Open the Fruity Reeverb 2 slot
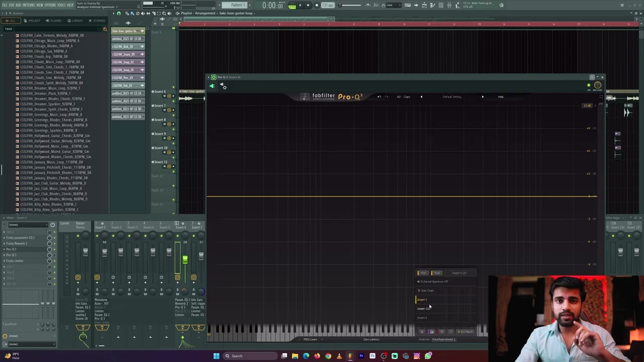The image size is (644, 362). tap(17, 243)
